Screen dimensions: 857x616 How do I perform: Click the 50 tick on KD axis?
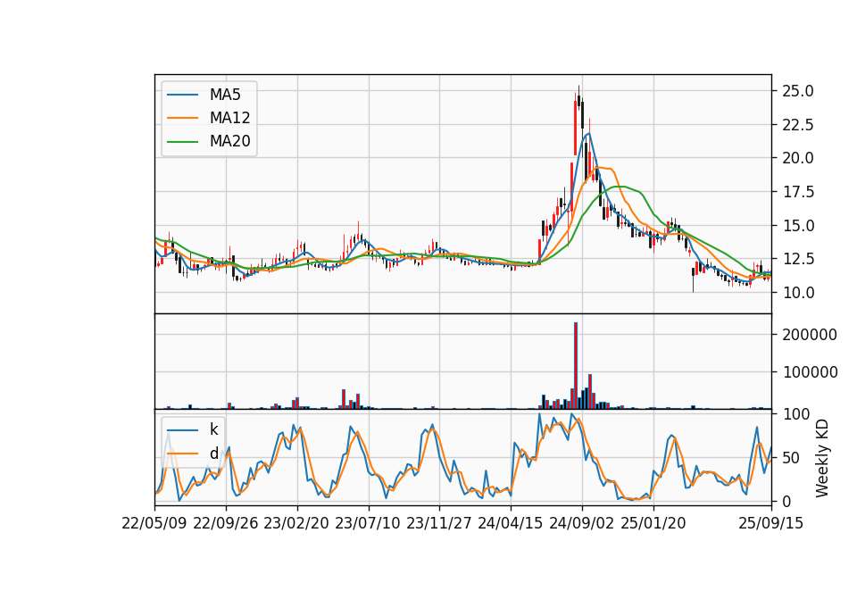coord(791,457)
